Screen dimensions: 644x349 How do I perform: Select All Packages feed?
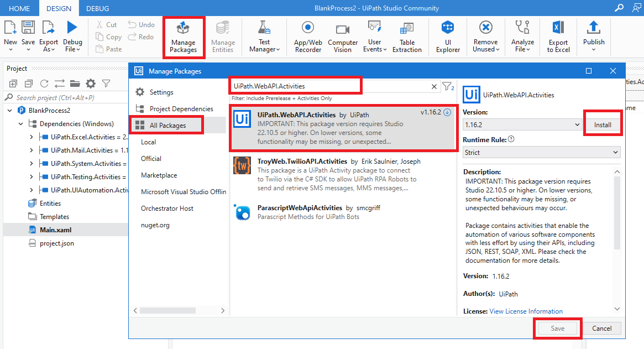coord(167,126)
